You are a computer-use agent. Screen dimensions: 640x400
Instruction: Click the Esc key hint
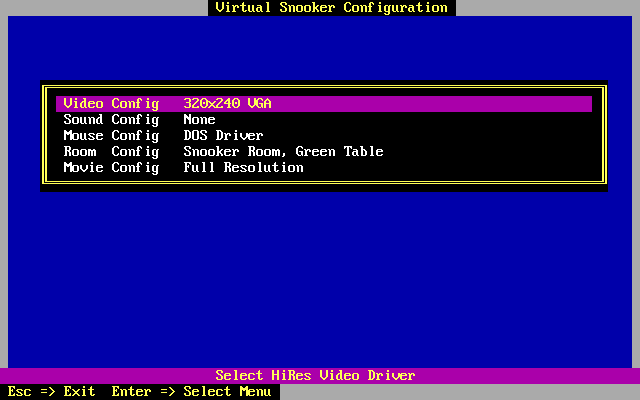pos(19,392)
